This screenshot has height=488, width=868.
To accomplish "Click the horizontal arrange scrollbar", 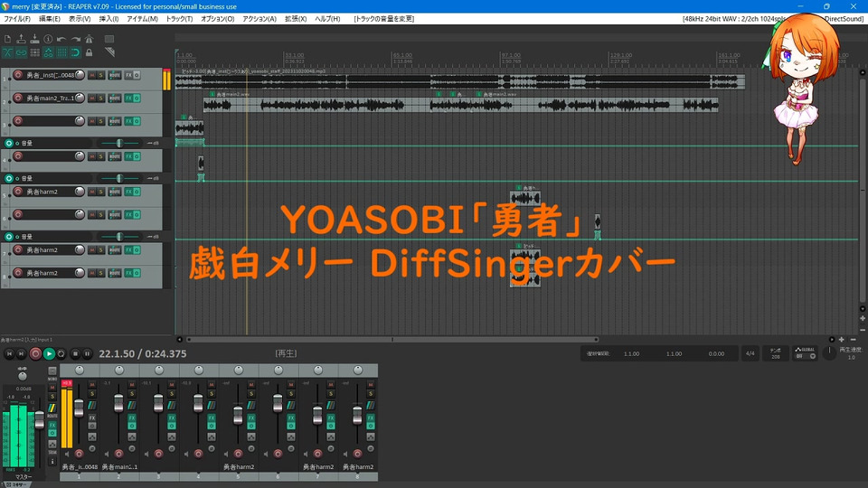I will coord(392,340).
